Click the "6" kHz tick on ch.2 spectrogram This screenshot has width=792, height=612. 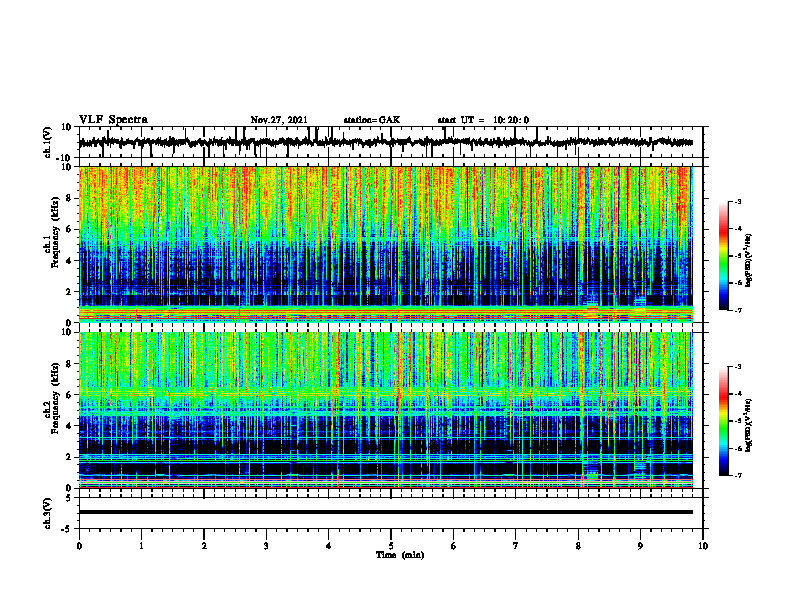(x=69, y=395)
